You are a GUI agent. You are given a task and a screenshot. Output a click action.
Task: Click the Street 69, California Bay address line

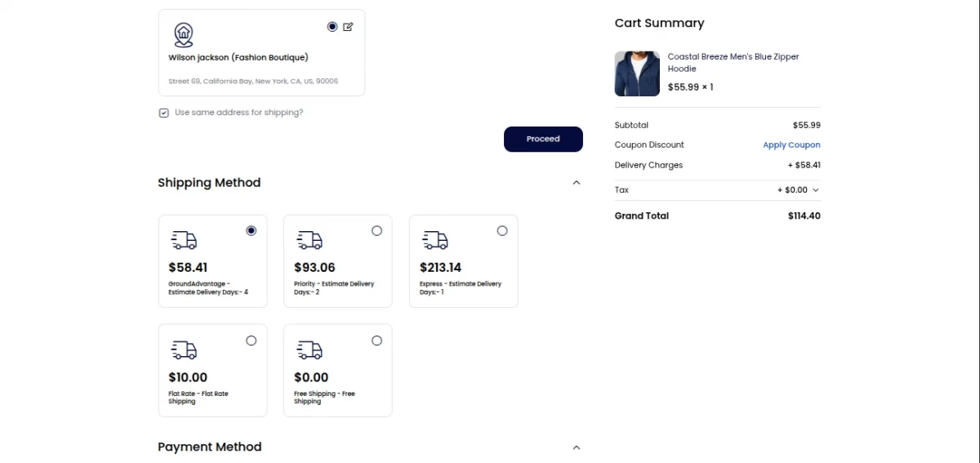pyautogui.click(x=253, y=82)
